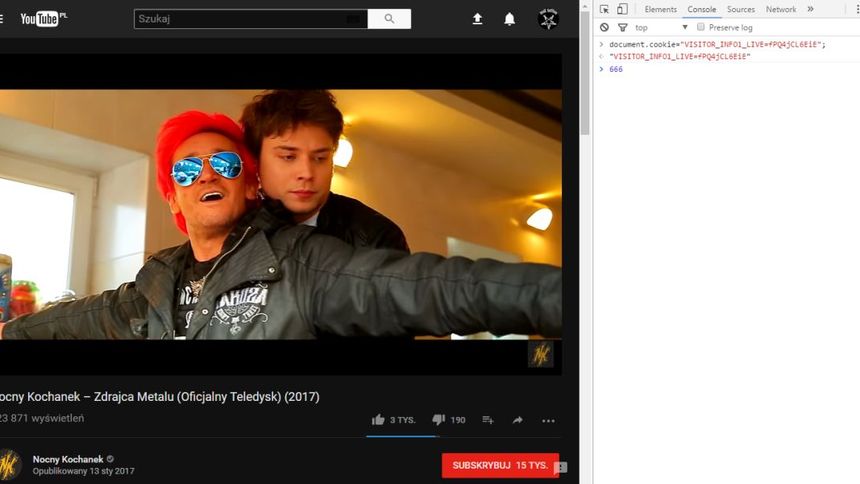Open the notifications bell
This screenshot has height=484, width=860.
(509, 19)
